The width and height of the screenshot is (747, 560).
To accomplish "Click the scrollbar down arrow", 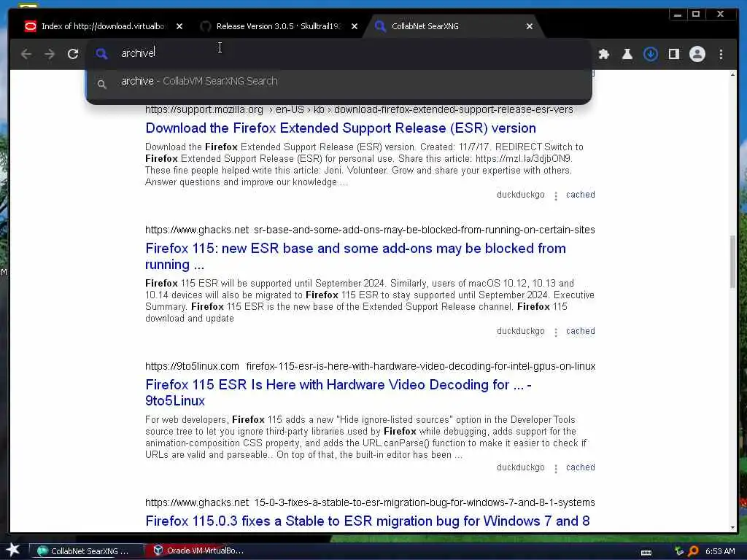I will click(732, 527).
